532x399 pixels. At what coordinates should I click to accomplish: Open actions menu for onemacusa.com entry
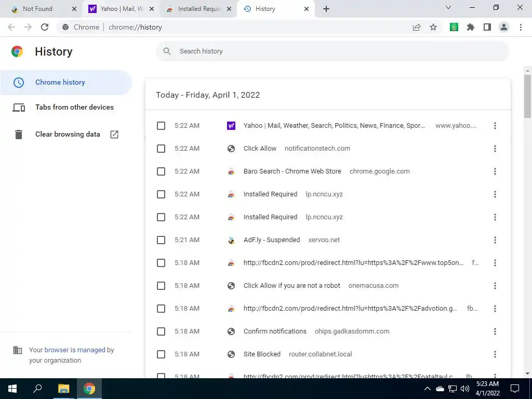pos(495,286)
